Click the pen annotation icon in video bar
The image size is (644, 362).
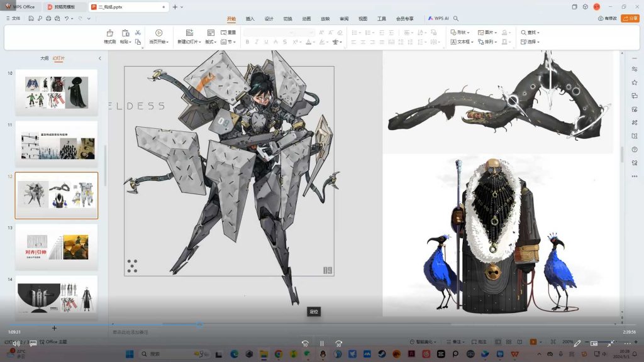tap(577, 343)
